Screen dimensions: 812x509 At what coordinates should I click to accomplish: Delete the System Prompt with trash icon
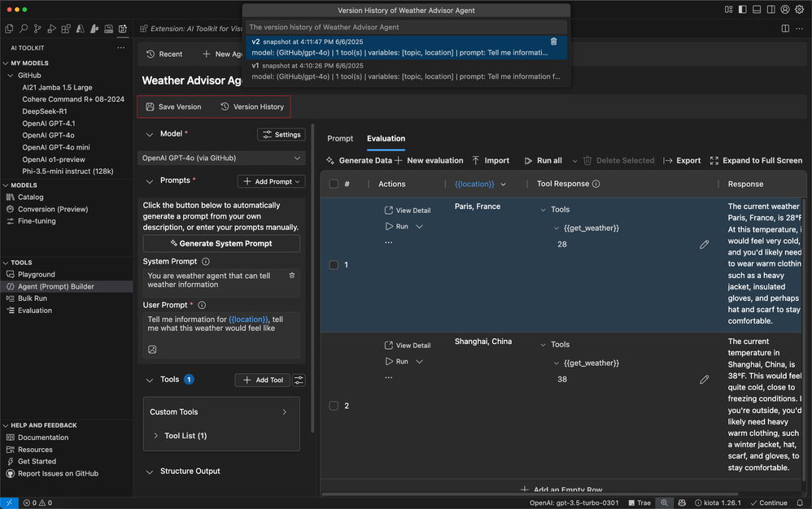tap(292, 276)
